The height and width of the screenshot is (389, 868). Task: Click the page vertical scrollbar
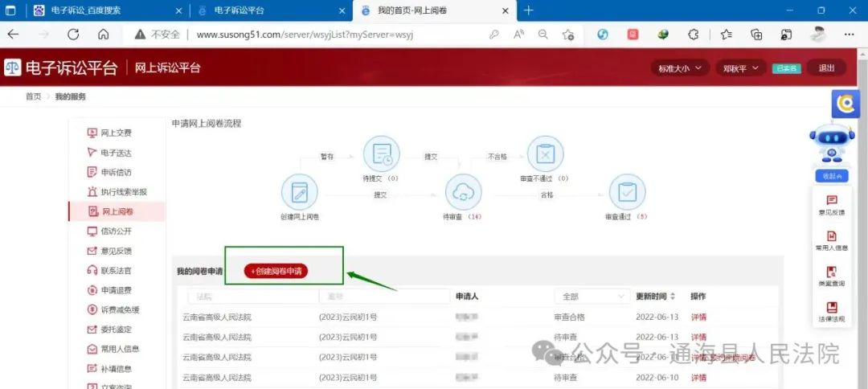coord(862,218)
